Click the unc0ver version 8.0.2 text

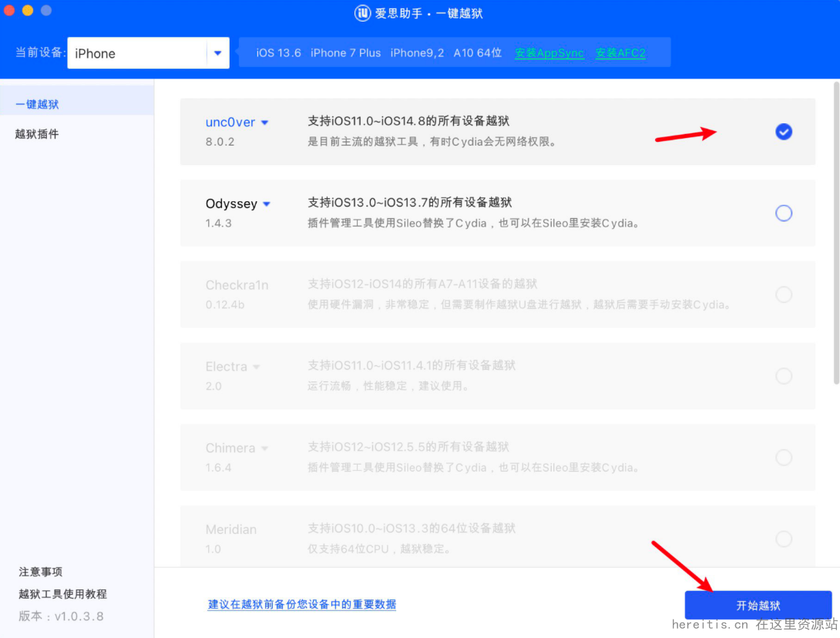[220, 142]
